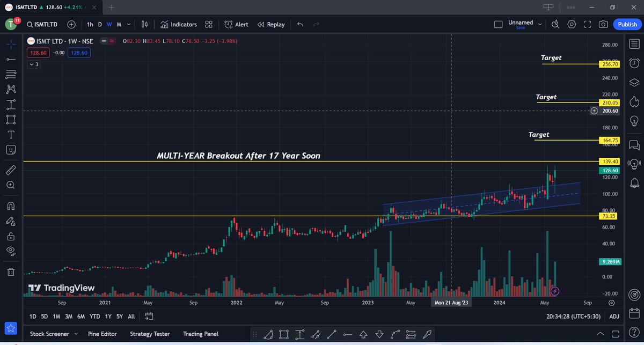644x345 pixels.
Task: Click the Save layout link
Action: click(x=521, y=28)
